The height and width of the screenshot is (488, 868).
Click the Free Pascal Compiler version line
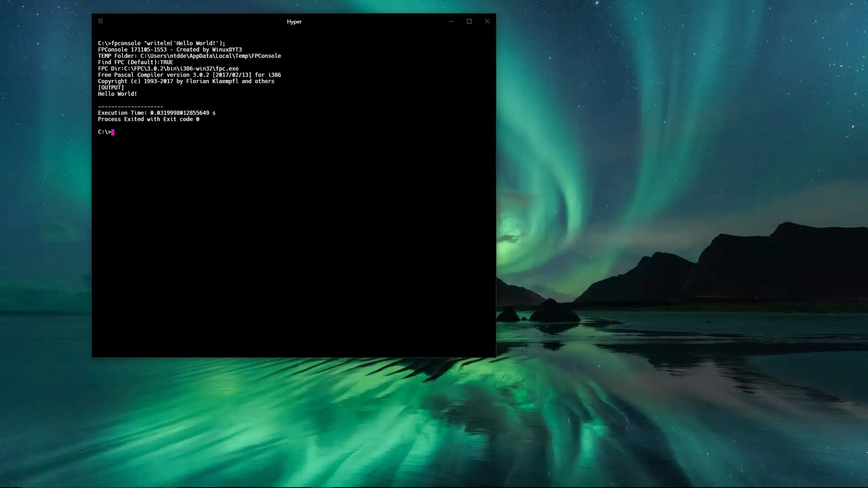(189, 75)
